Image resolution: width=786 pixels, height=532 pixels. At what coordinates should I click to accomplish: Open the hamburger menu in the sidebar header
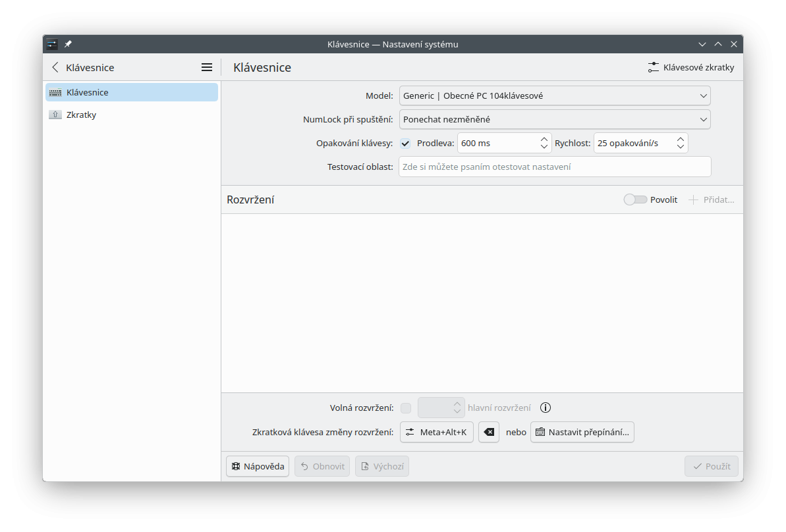207,67
